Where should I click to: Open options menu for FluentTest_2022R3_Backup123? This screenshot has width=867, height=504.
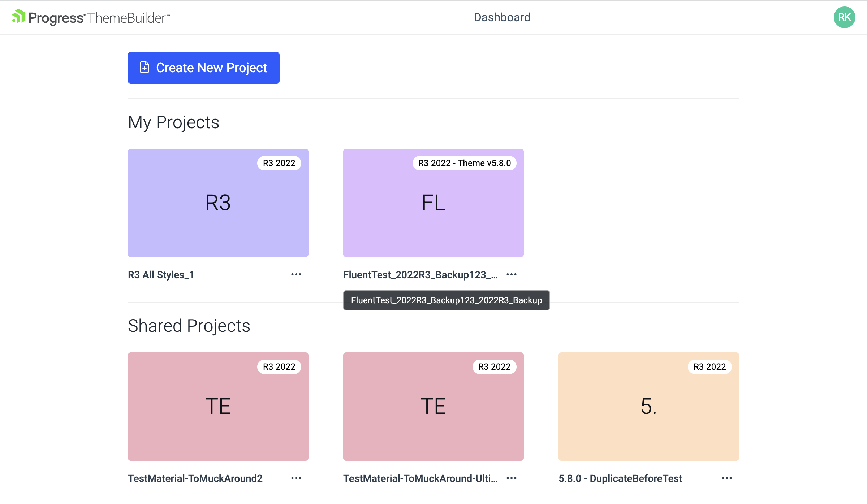coord(512,274)
